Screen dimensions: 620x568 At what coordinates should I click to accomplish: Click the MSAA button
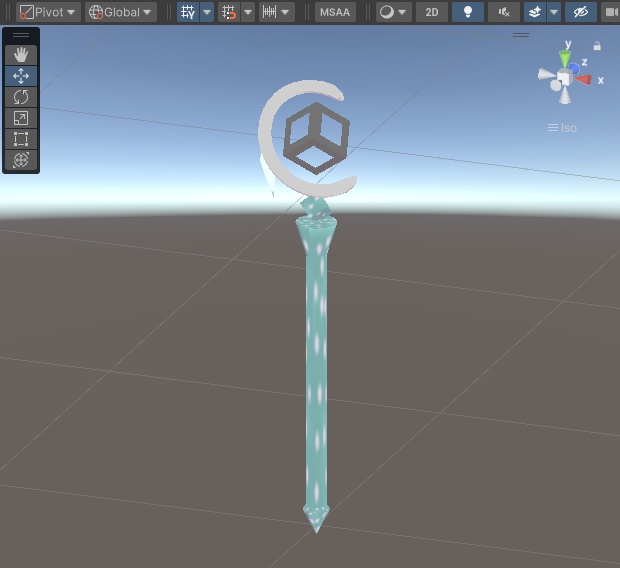(x=335, y=12)
